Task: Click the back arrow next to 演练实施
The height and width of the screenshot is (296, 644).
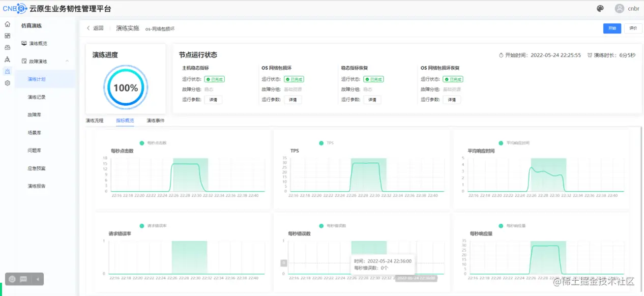Action: [89, 28]
